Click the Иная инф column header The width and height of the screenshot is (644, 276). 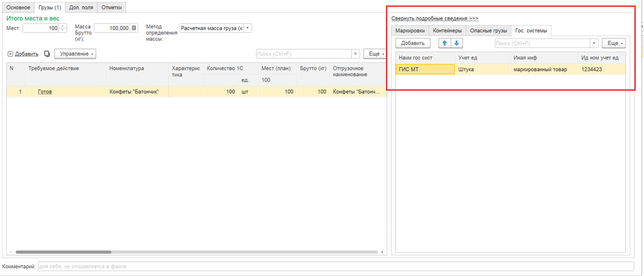[545, 58]
